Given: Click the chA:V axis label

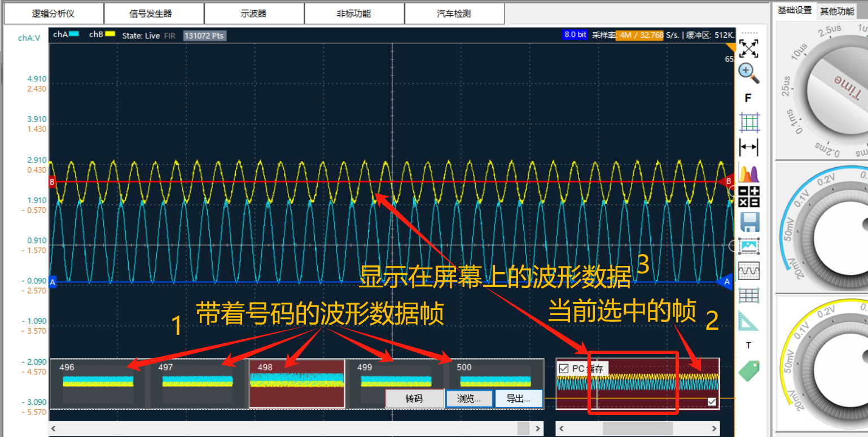Looking at the screenshot, I should (x=29, y=38).
